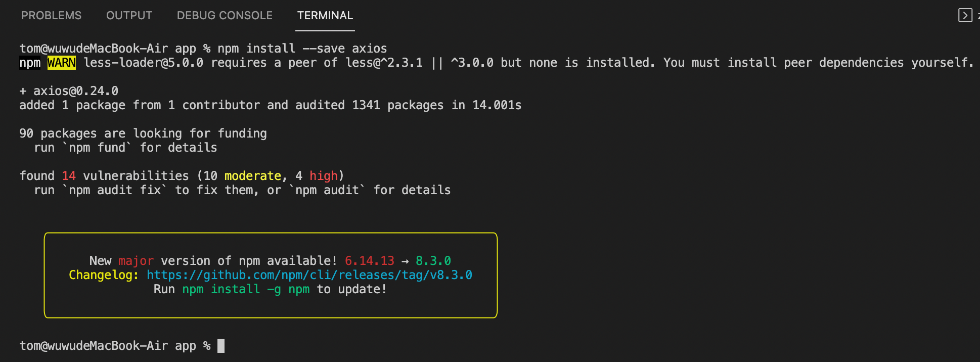Click the yellow 'moderate' severity word
The image size is (980, 362).
(x=252, y=176)
